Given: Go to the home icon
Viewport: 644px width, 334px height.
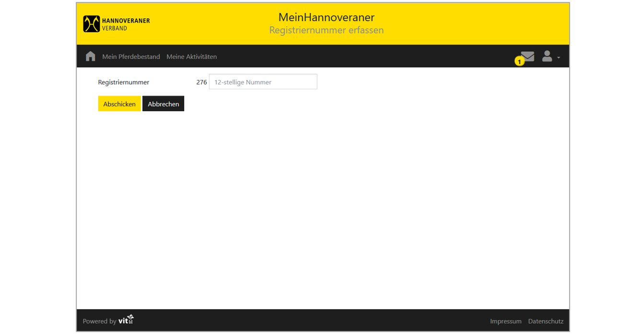Looking at the screenshot, I should pyautogui.click(x=90, y=56).
